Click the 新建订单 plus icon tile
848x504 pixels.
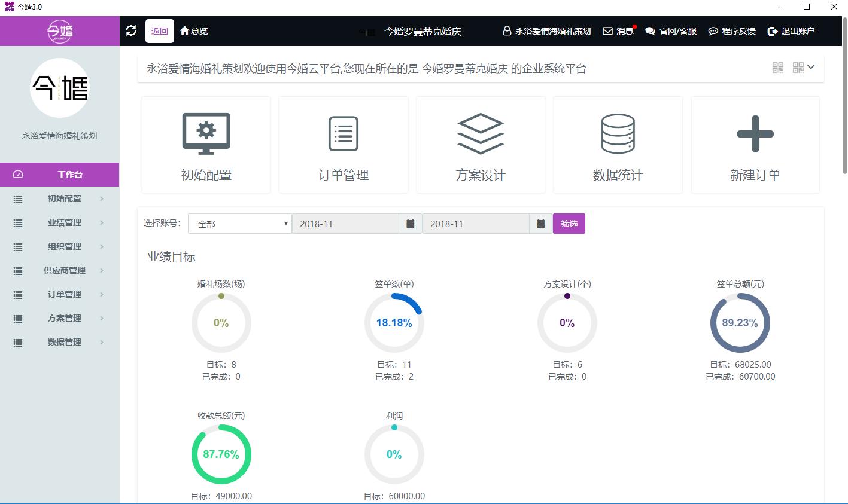(755, 133)
